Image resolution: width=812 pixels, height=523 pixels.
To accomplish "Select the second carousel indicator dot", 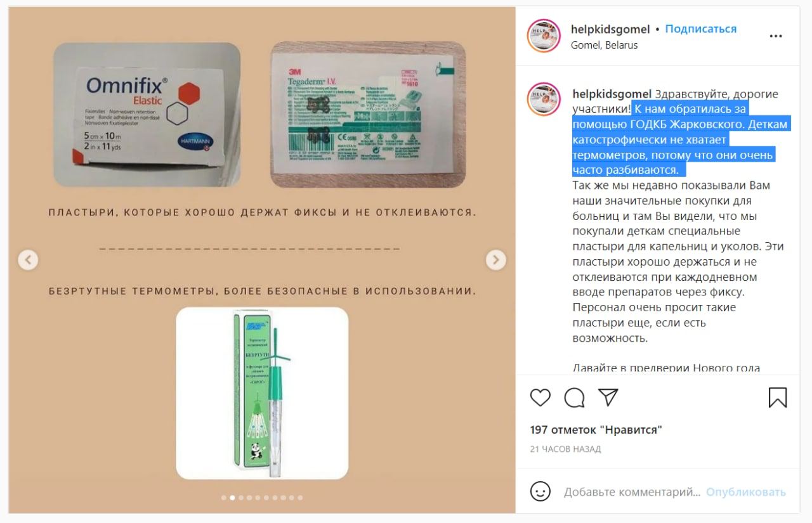I will pos(232,498).
